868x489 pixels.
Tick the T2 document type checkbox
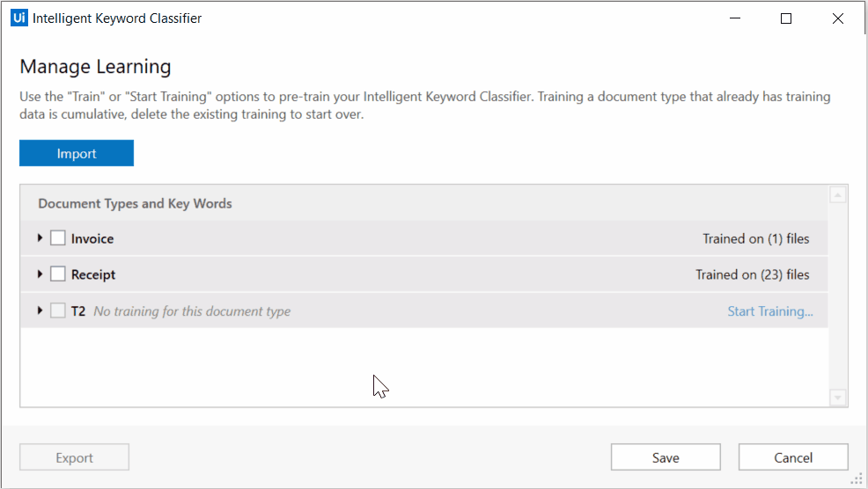click(58, 310)
